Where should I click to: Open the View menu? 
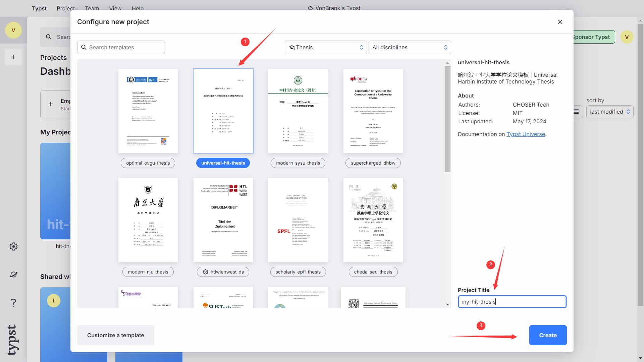[115, 8]
